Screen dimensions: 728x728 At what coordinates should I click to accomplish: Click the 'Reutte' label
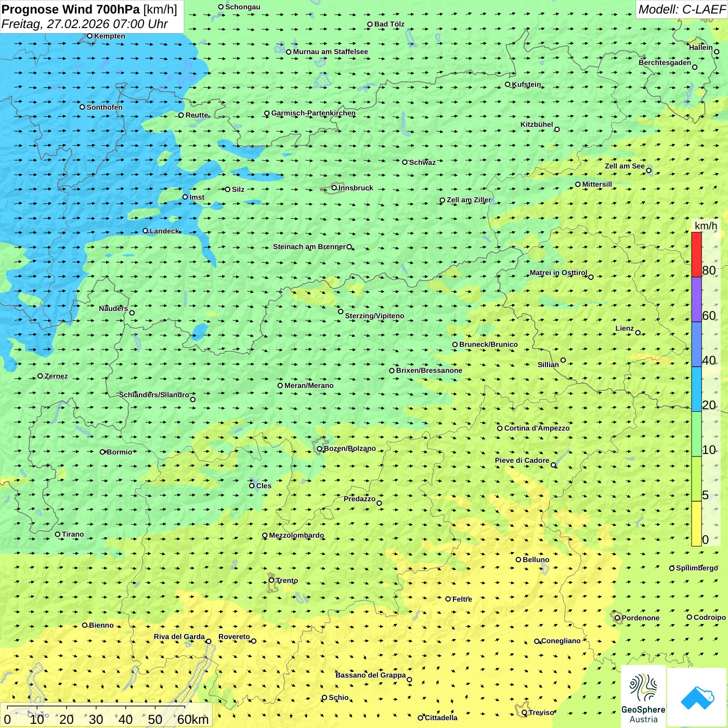[x=197, y=115]
